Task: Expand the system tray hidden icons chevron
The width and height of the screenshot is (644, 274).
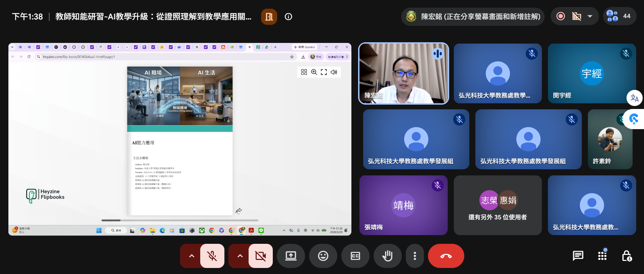Action: [x=284, y=230]
